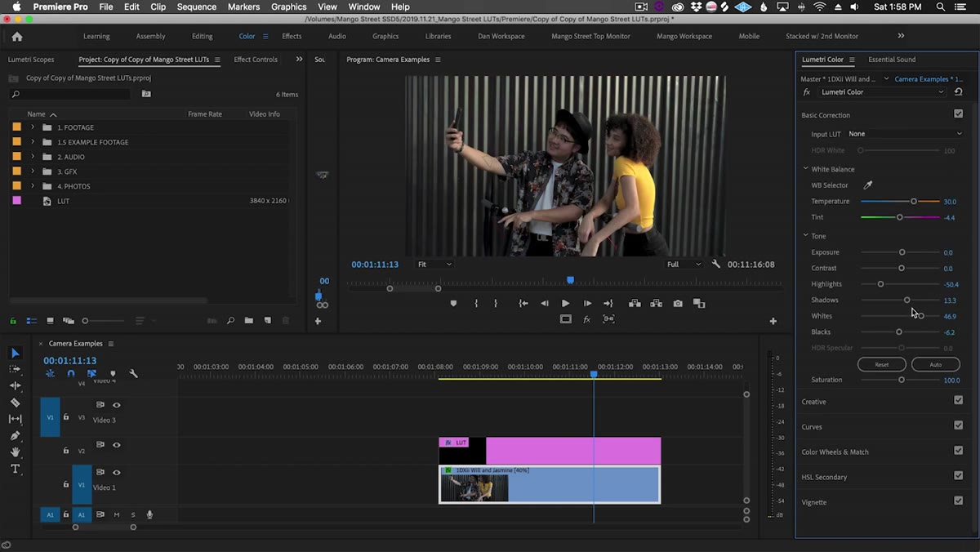This screenshot has width=980, height=552.
Task: Hide Video 1 track output eye
Action: [x=117, y=472]
